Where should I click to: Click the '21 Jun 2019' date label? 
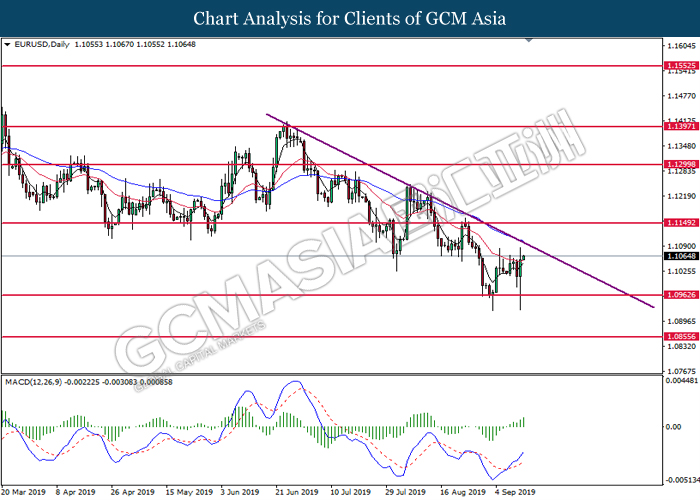[x=296, y=492]
